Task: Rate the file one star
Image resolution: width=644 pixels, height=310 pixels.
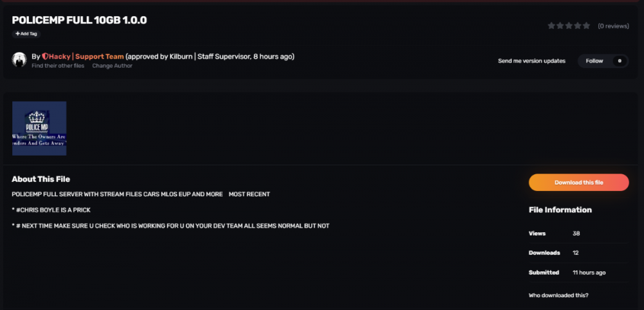Action: (x=551, y=26)
